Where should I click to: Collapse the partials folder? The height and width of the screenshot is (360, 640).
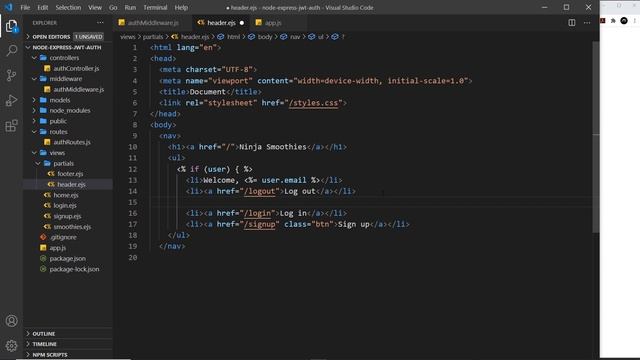[x=63, y=163]
